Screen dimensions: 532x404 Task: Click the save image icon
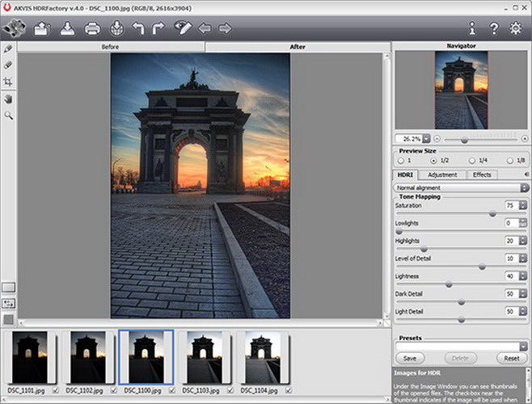pos(66,29)
